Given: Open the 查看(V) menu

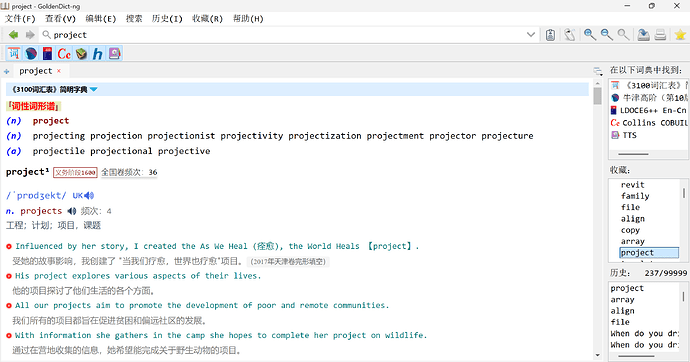Looking at the screenshot, I should click(60, 18).
